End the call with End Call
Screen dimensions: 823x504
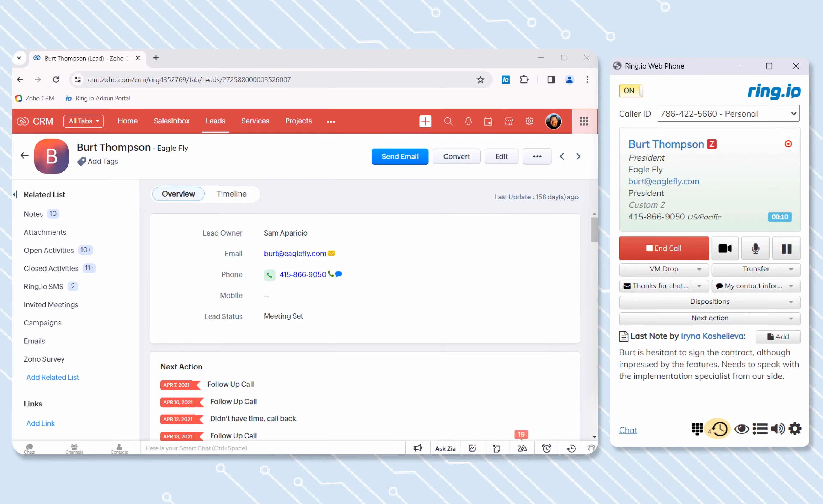(664, 248)
